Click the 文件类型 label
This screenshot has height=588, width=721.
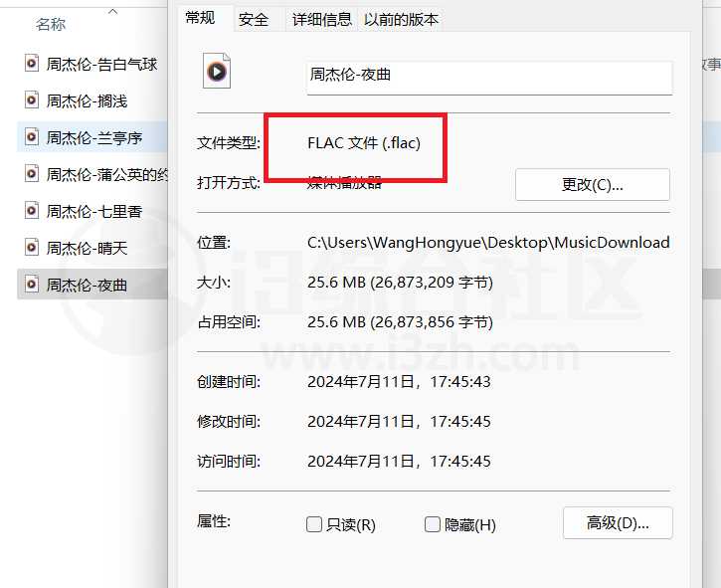point(229,143)
